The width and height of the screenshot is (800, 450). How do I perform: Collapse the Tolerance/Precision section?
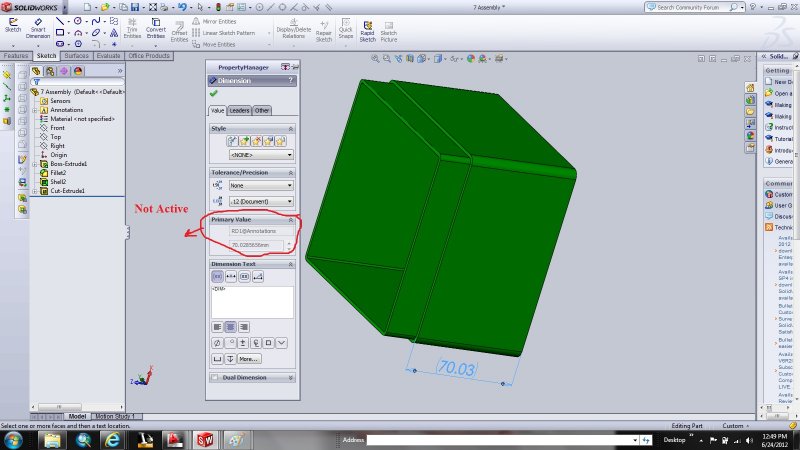click(290, 172)
